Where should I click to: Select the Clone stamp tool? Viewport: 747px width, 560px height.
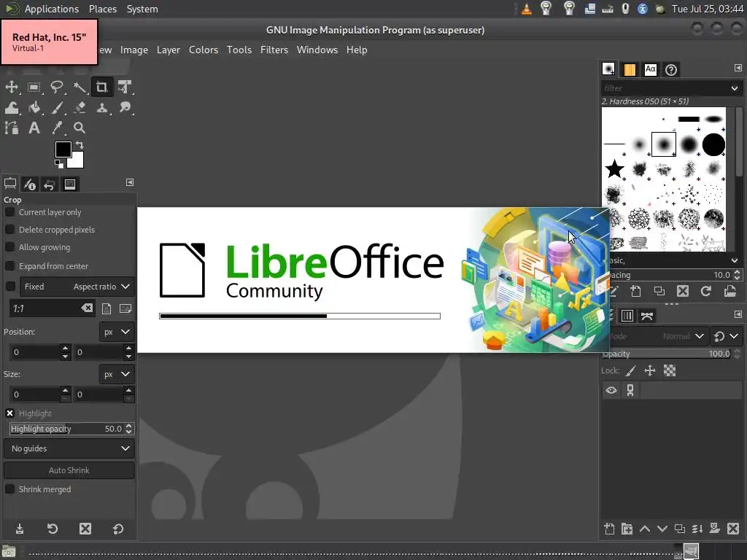click(102, 108)
